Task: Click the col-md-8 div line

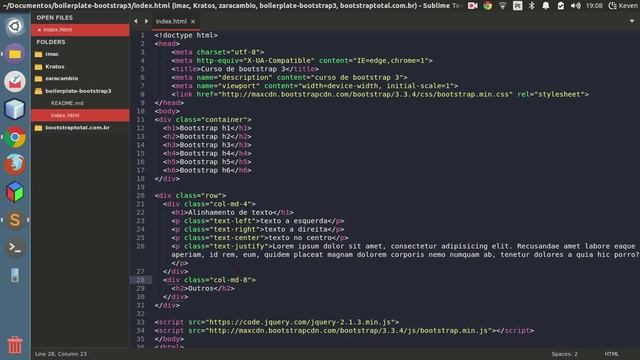Action: (209, 280)
